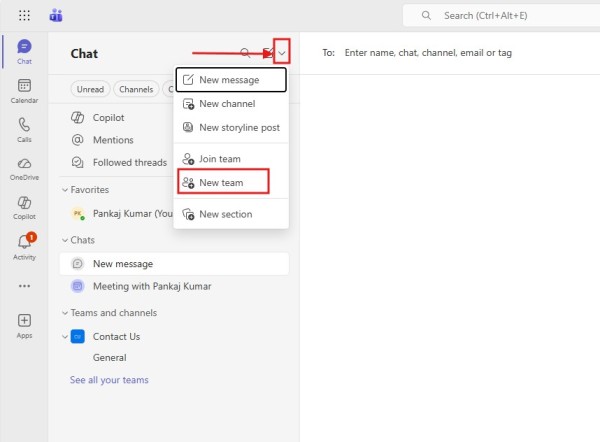Select New channel menu option
Viewport: 600px width, 442px height.
coord(231,104)
